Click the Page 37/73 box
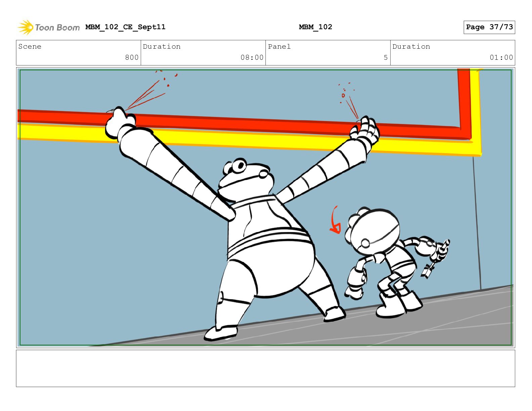Viewport: 532px width, 411px height. point(489,27)
